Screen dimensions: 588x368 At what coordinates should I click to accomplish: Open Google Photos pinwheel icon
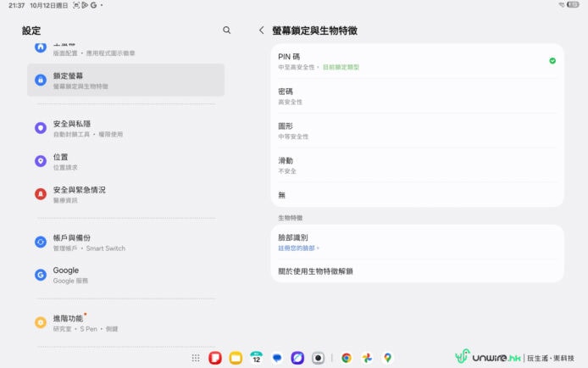click(x=367, y=358)
